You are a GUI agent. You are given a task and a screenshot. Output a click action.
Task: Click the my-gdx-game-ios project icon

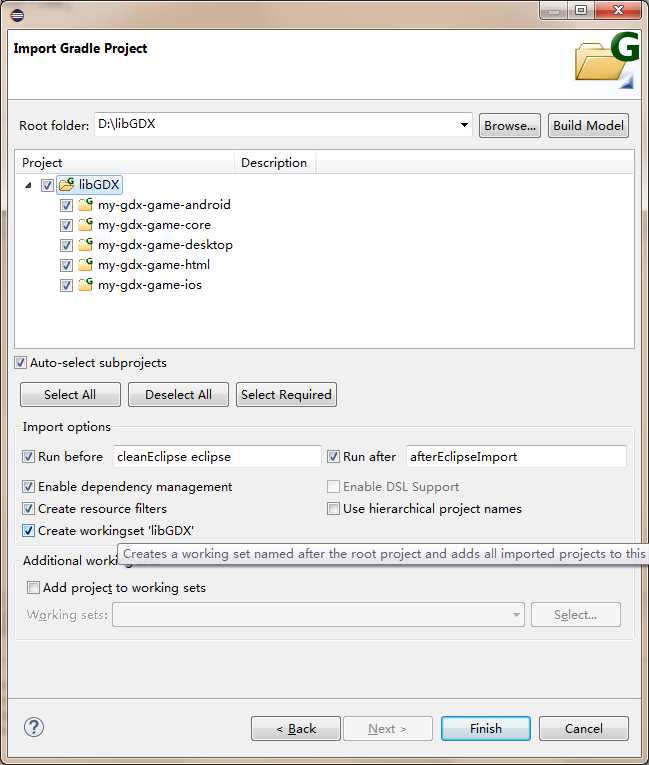point(85,284)
